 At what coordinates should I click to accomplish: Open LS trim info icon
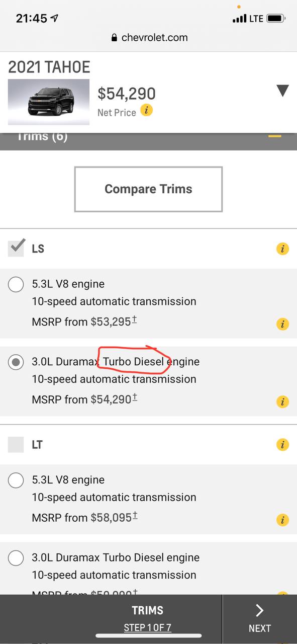(282, 249)
